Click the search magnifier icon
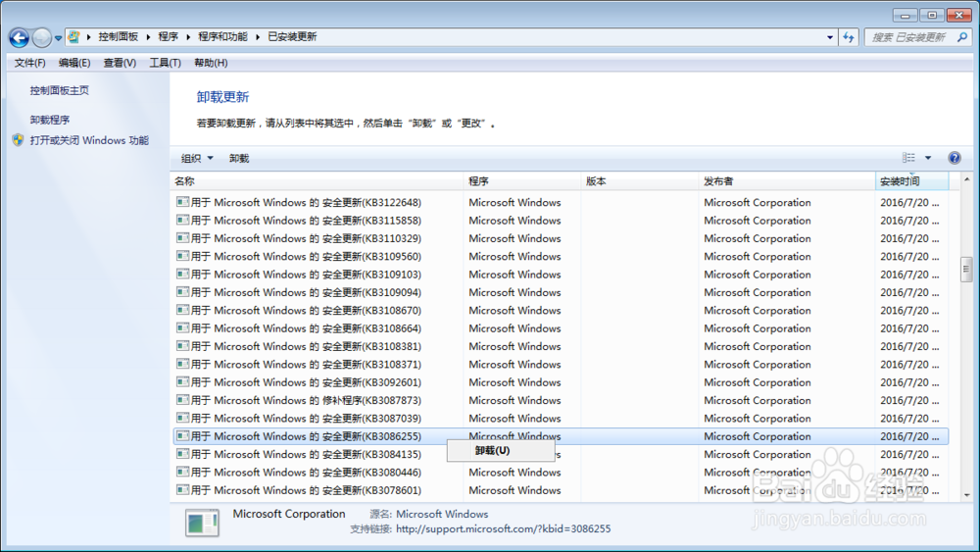This screenshot has width=980, height=552. click(962, 37)
